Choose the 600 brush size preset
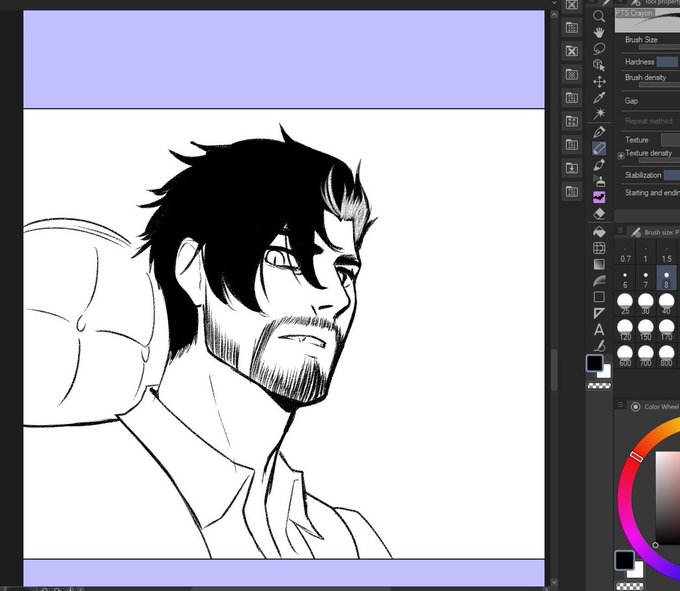Viewport: 680px width, 591px height. click(x=625, y=355)
